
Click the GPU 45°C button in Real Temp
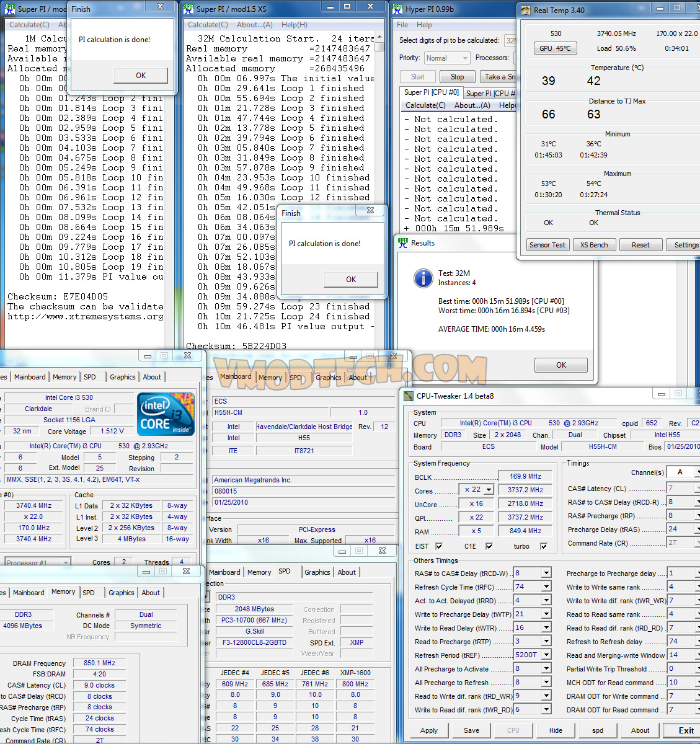(x=555, y=48)
